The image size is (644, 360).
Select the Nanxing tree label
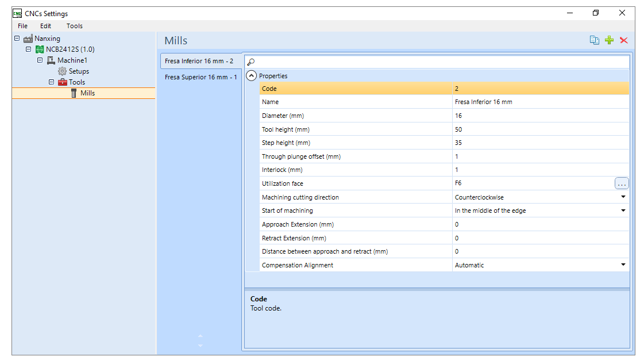[x=47, y=39]
